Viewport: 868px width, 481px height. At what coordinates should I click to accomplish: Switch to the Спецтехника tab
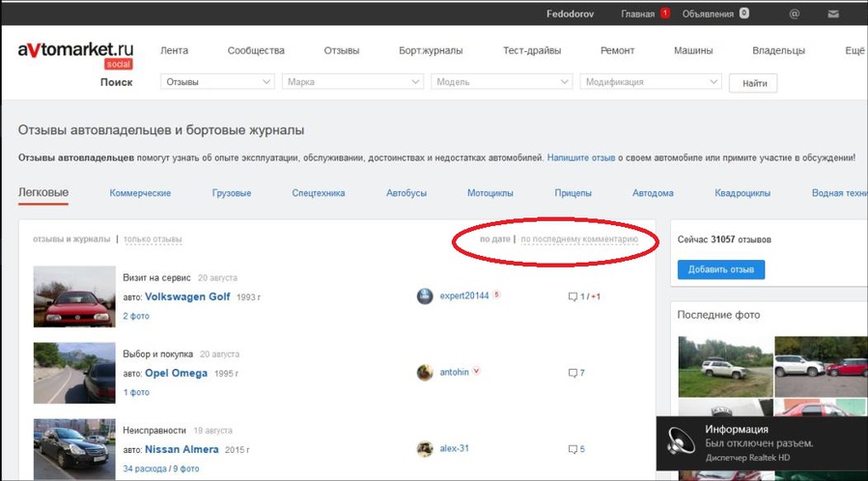click(x=319, y=193)
